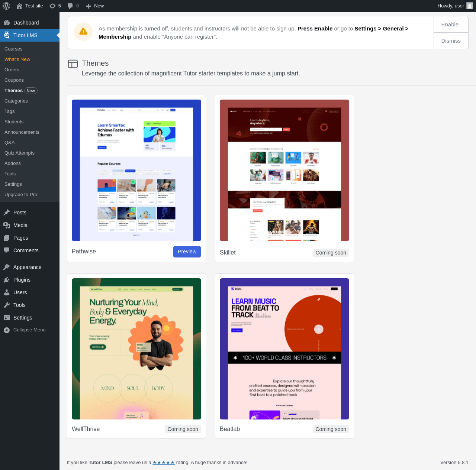Open the comments bubble icon in admin bar
Screen dimensions: 476x470
coord(70,6)
